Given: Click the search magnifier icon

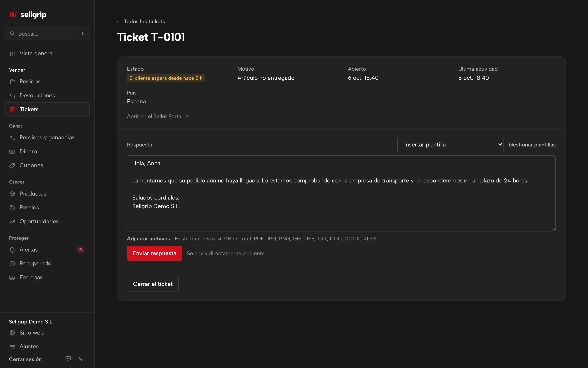Looking at the screenshot, I should pos(12,34).
